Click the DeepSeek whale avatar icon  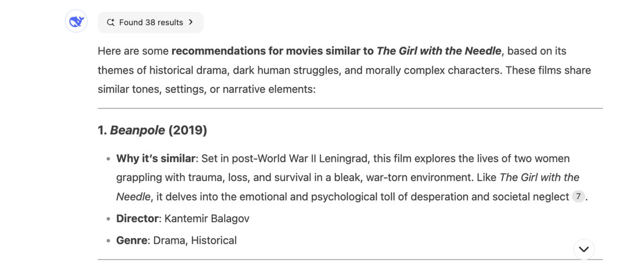(x=76, y=22)
